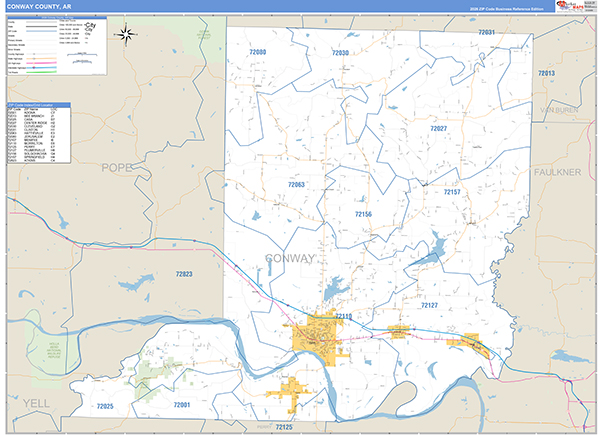600x435 pixels.
Task: Select ZIP code label 72001
Action: (182, 405)
